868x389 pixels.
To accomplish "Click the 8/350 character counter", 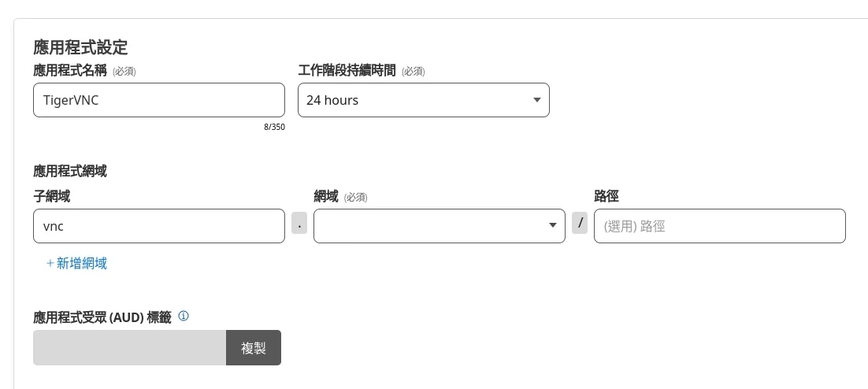I will (x=274, y=127).
